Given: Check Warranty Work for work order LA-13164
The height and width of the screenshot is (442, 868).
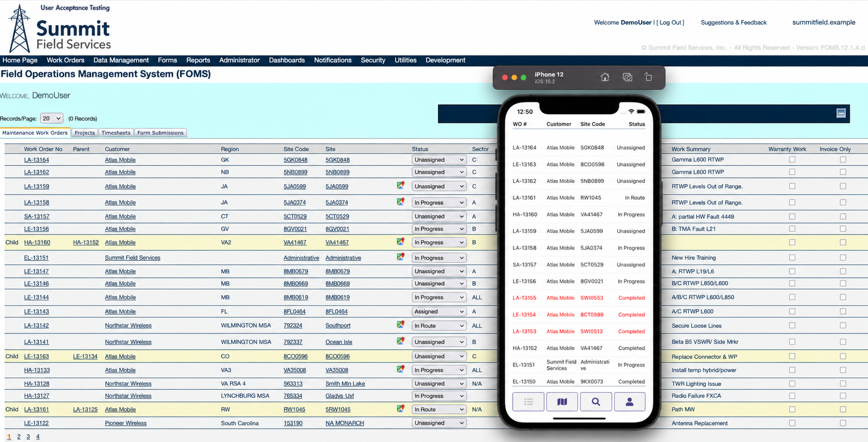Looking at the screenshot, I should click(792, 160).
